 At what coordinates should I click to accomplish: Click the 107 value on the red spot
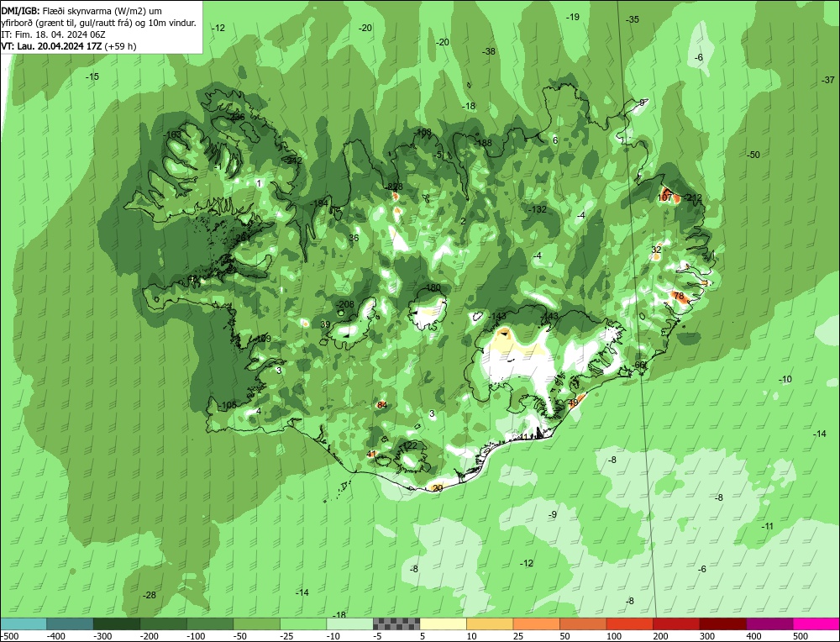664,197
